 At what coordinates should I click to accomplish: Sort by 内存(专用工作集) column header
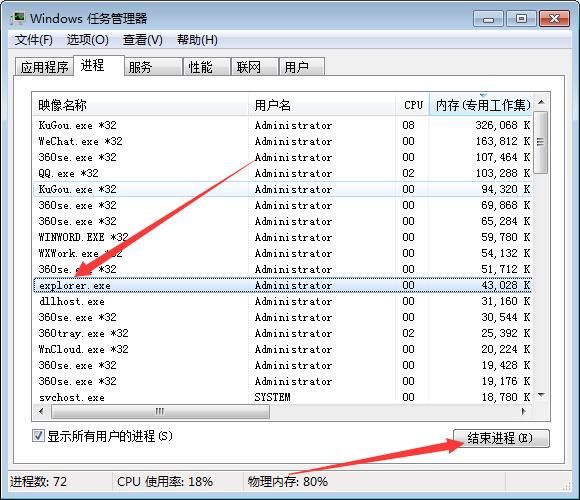click(481, 105)
